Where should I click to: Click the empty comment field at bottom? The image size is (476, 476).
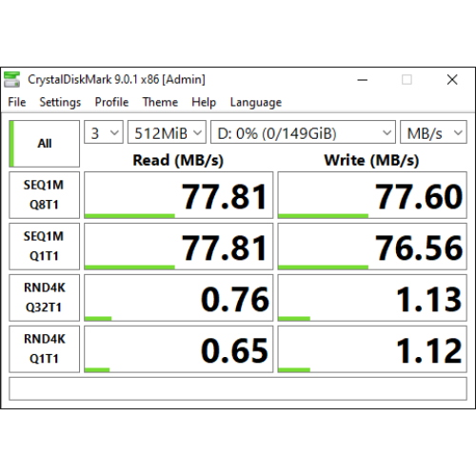coord(238,388)
